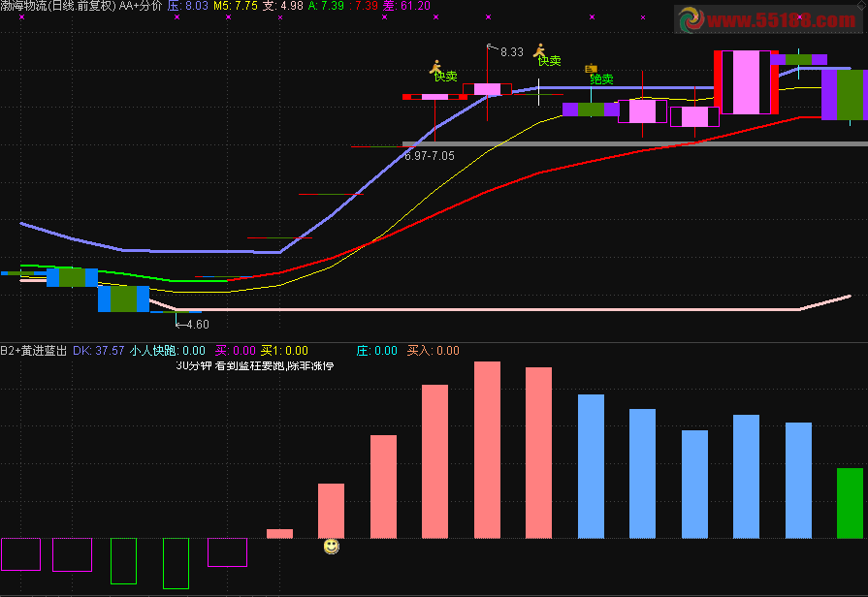Click the tallest pink histogram bar
The height and width of the screenshot is (597, 868).
pos(487,450)
